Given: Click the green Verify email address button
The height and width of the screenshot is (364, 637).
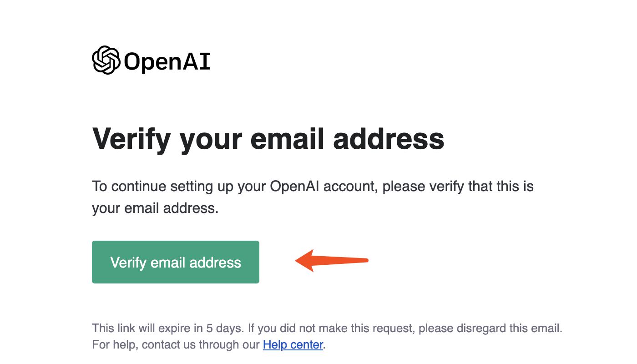Looking at the screenshot, I should (176, 262).
